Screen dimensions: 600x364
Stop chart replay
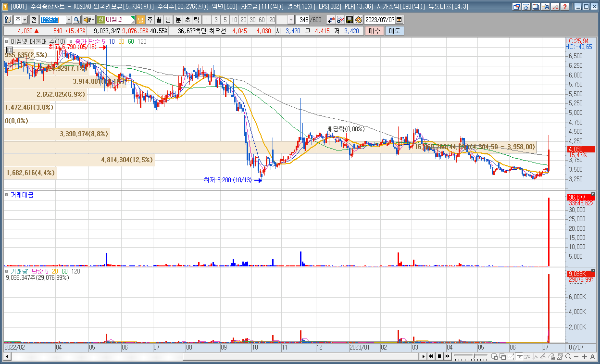point(439,356)
